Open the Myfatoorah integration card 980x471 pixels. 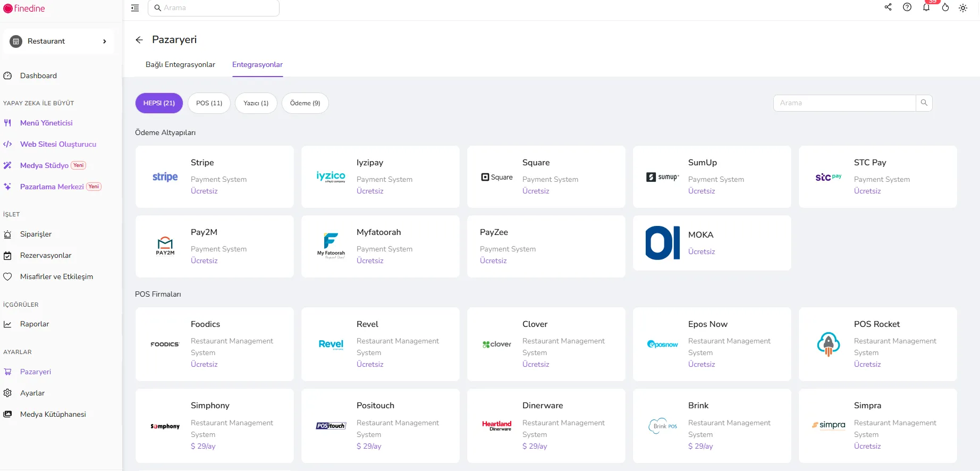click(381, 247)
